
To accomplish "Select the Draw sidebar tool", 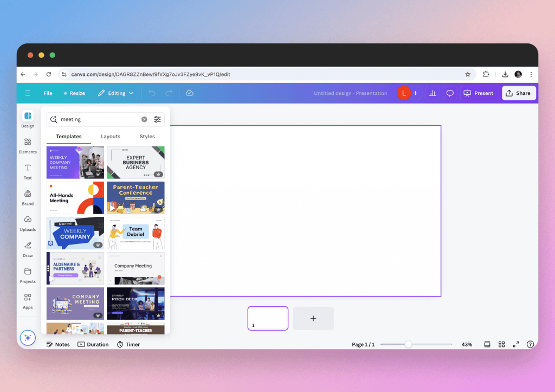I will pos(28,249).
